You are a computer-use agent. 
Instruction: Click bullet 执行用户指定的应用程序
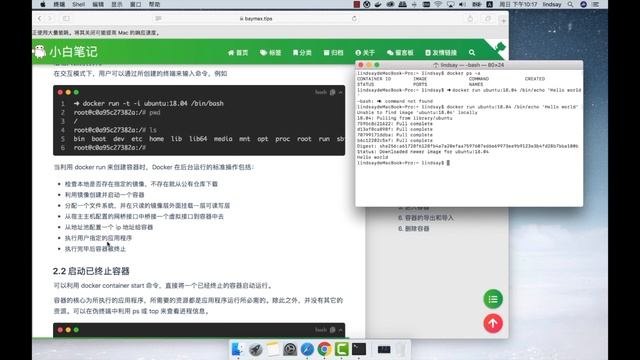click(98, 238)
